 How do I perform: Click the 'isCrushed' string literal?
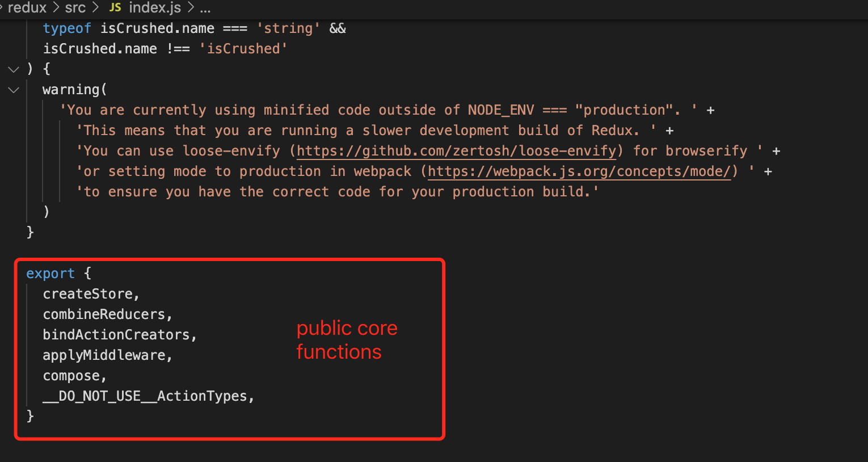(243, 49)
